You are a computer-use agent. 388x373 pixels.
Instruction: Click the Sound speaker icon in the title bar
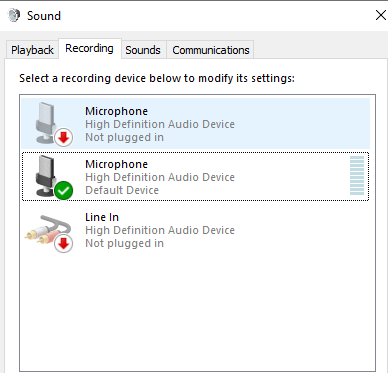pyautogui.click(x=14, y=16)
